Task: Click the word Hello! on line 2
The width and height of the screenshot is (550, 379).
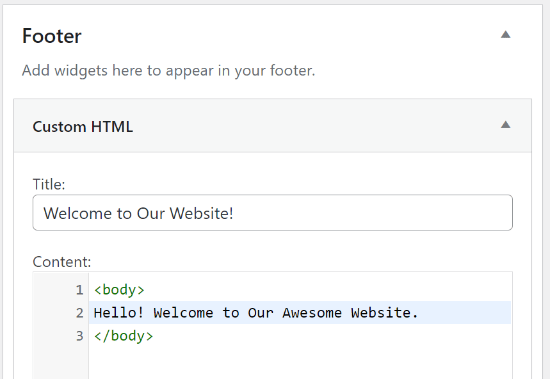Action: pos(119,313)
